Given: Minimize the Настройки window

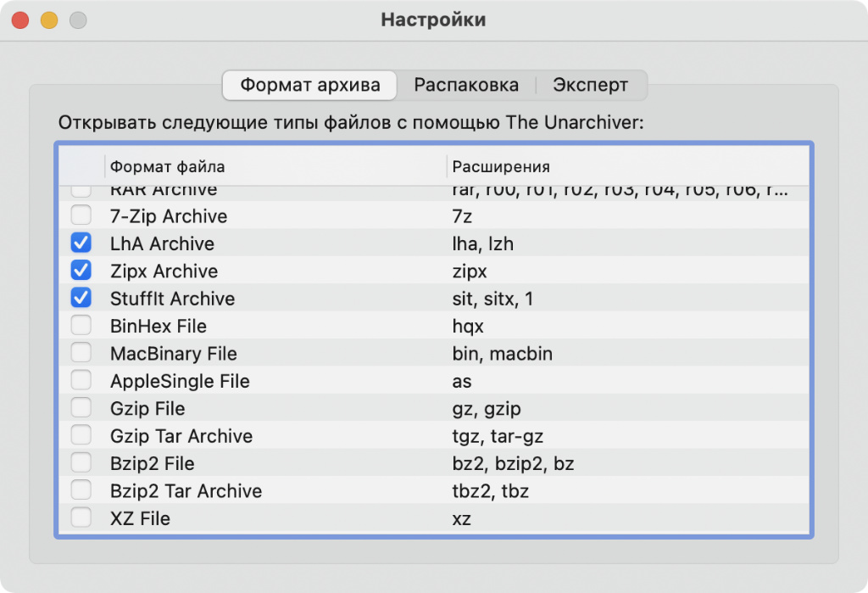Looking at the screenshot, I should (49, 20).
